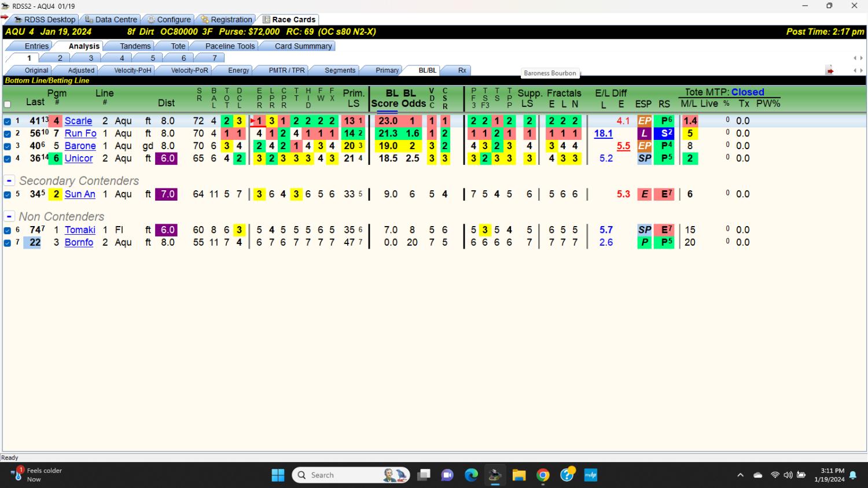Open the Paceline Tools tab
This screenshot has height=488, width=868.
pos(230,46)
